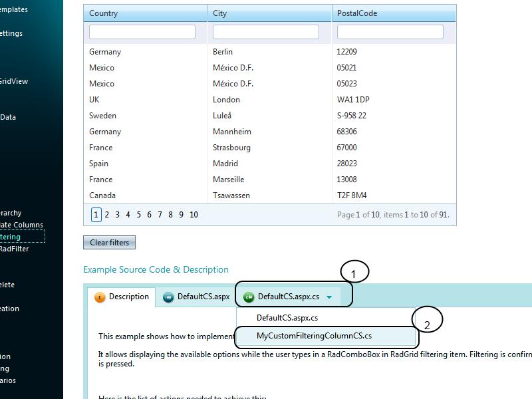Viewport: 532px width, 399px height.
Task: Open the Hierarchy sidebar link
Action: point(11,213)
